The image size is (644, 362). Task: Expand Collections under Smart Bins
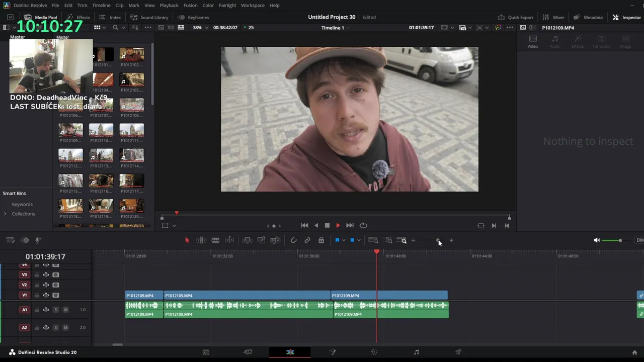[6, 214]
